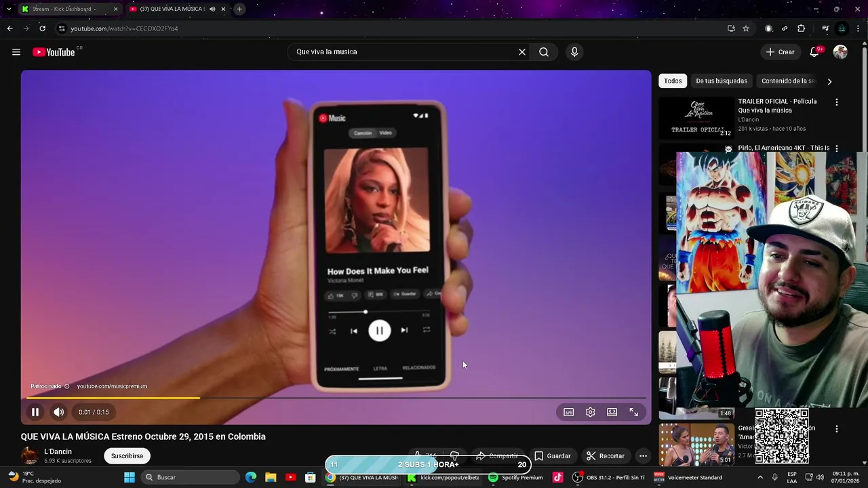Expand the system tray hidden icons
868x488 pixels.
(759, 477)
